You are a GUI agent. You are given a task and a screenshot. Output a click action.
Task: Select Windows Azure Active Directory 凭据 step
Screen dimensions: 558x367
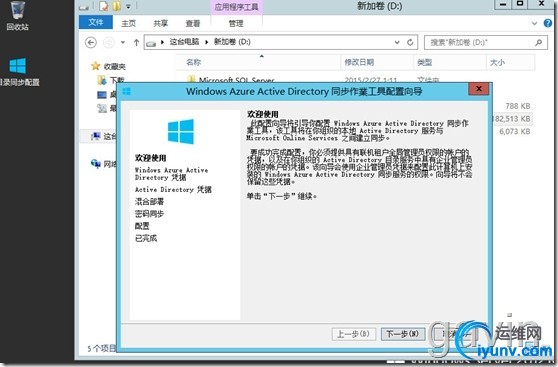pyautogui.click(x=172, y=174)
